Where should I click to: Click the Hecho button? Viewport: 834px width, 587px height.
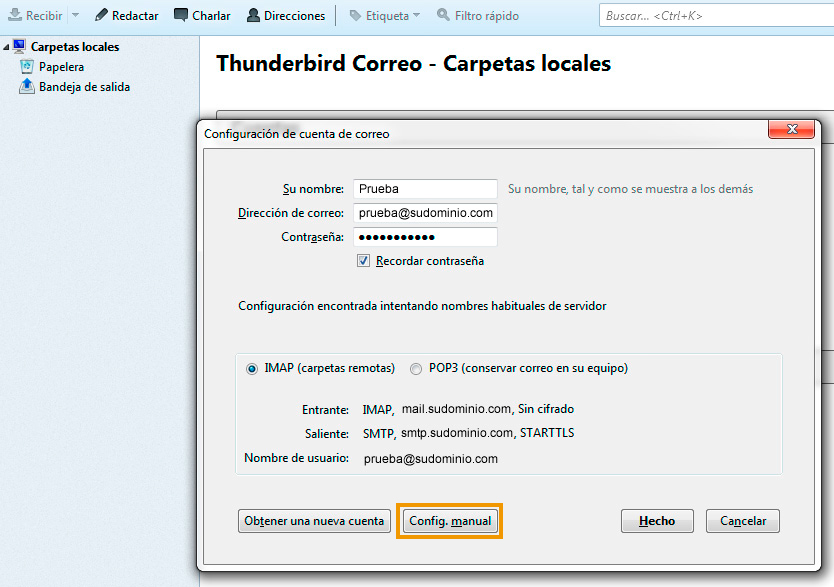657,521
